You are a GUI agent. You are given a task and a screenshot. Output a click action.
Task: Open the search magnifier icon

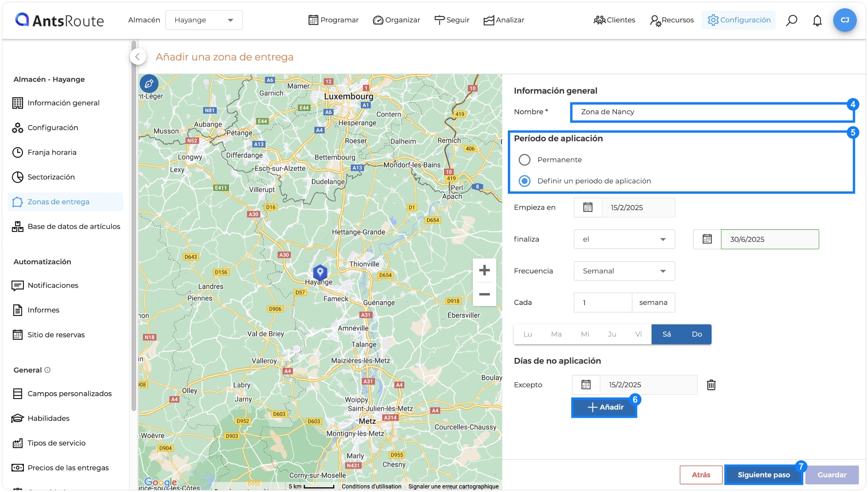coord(791,20)
